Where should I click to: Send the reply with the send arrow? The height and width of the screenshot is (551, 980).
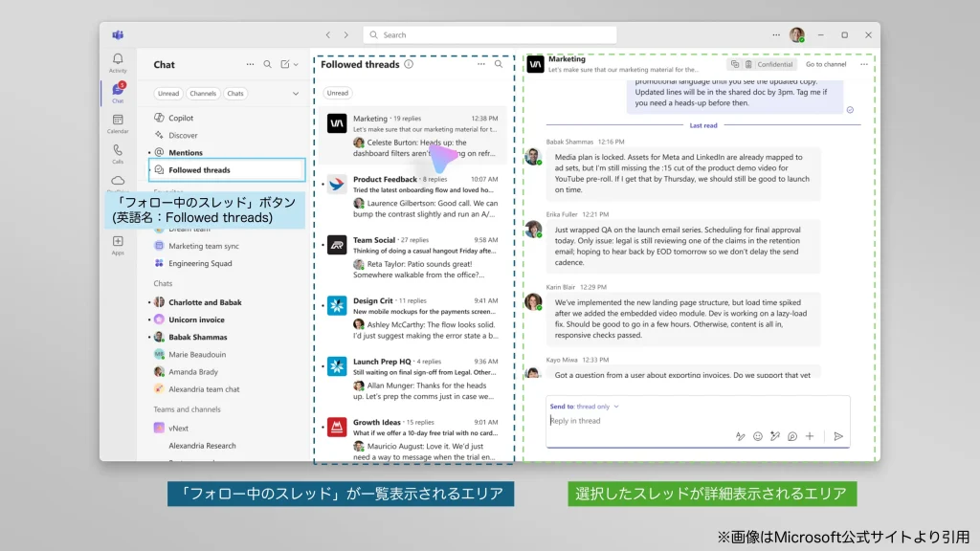point(838,436)
